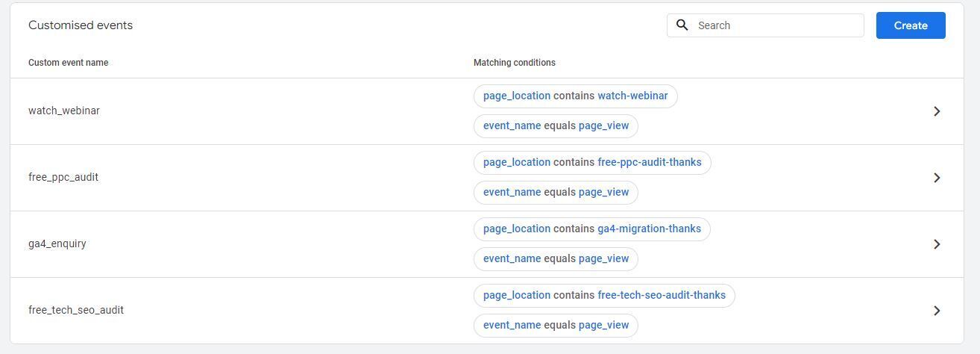980x354 pixels.
Task: Click the 'Custom event name' column header
Action: pos(68,63)
